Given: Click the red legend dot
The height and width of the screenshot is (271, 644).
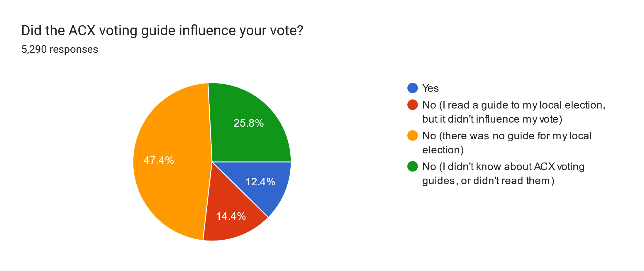Looking at the screenshot, I should pyautogui.click(x=412, y=105).
